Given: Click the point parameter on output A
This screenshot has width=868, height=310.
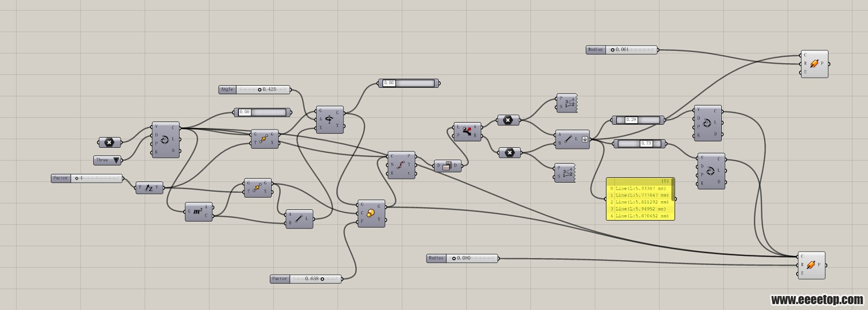Looking at the screenshot, I should [x=508, y=120].
